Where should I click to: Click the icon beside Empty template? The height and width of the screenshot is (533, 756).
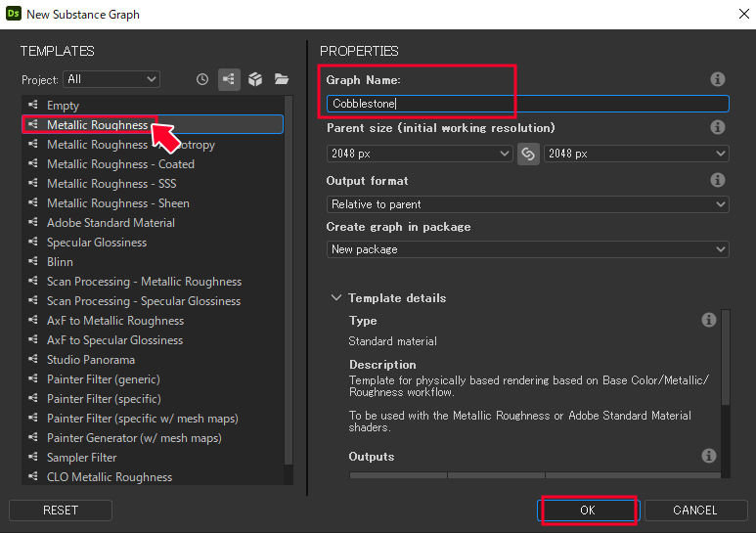(x=33, y=105)
